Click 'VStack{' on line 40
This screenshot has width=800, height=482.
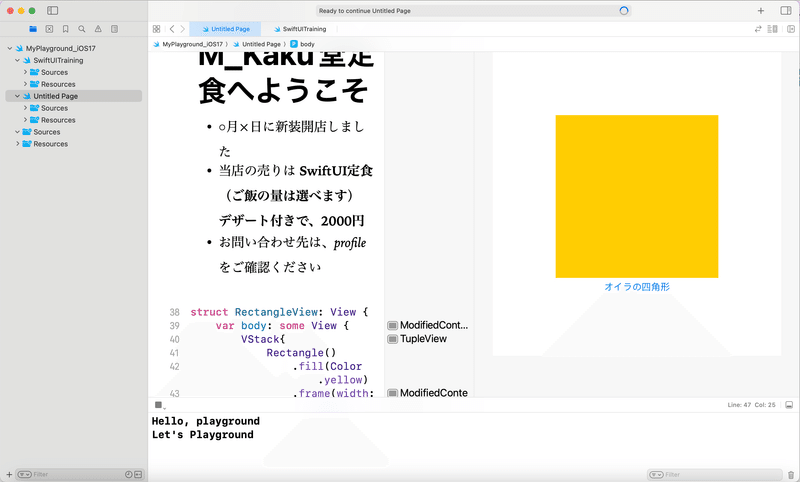(x=263, y=340)
